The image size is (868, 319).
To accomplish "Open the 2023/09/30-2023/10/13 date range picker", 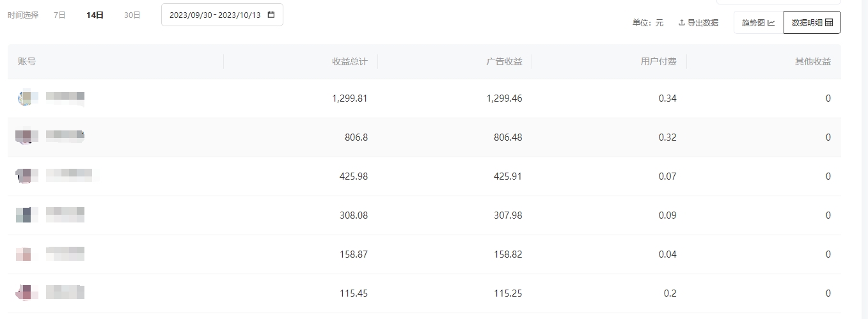I will pos(215,15).
